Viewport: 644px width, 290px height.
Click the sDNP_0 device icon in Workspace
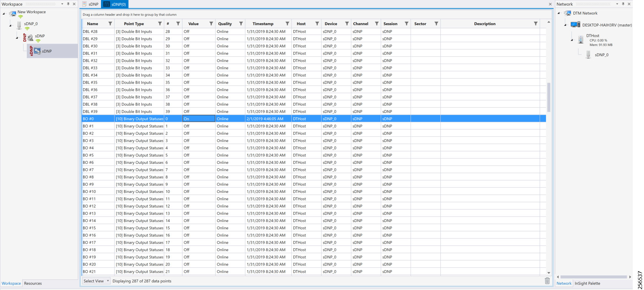tap(19, 25)
